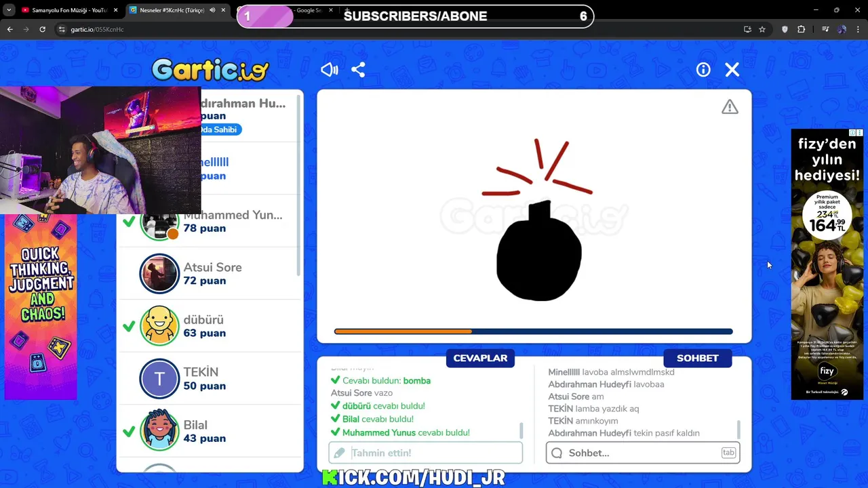Screen dimensions: 868x488
Task: Click the '63 puan' score text
Action: pos(203,333)
